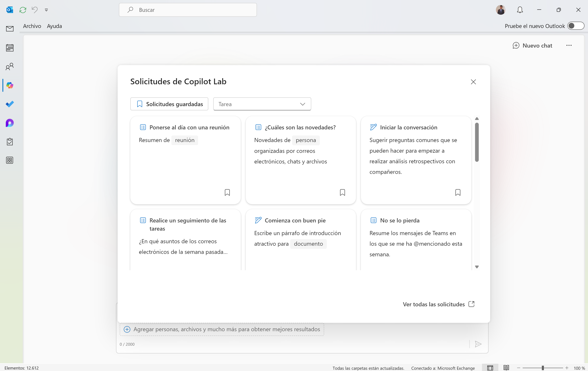Open the Ayuda menu

pyautogui.click(x=54, y=26)
